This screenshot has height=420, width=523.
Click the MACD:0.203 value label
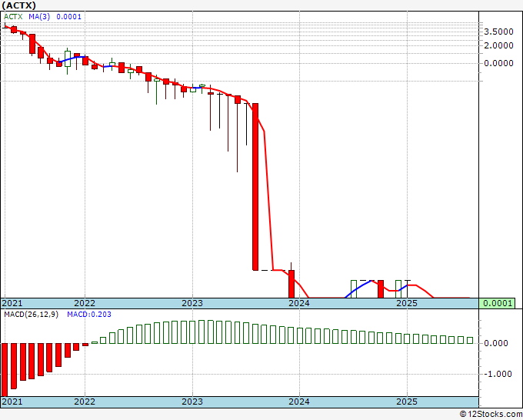tap(89, 315)
